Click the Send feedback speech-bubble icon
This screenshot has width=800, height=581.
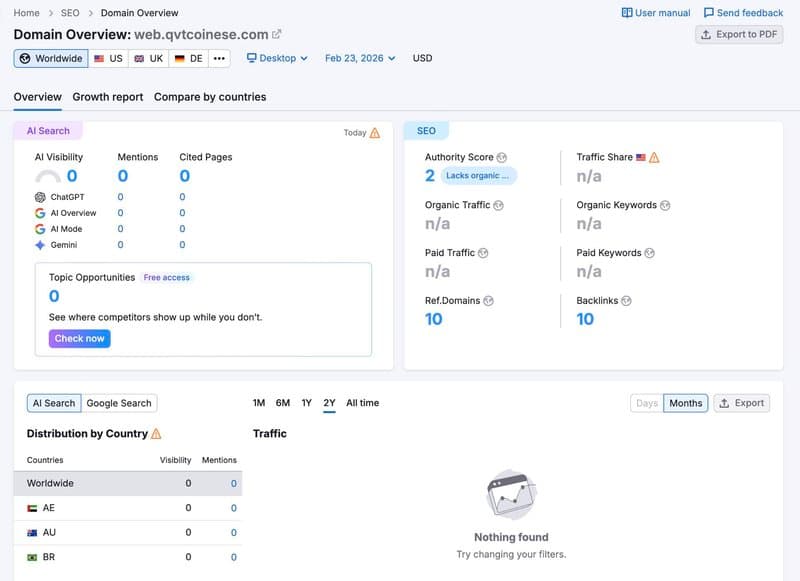pyautogui.click(x=709, y=13)
